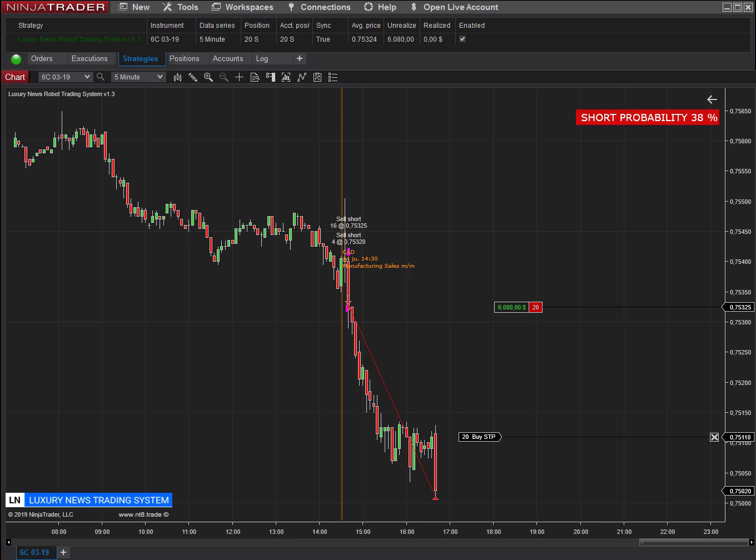This screenshot has width=756, height=560.
Task: Click the NinjaTrader logo
Action: 56,7
